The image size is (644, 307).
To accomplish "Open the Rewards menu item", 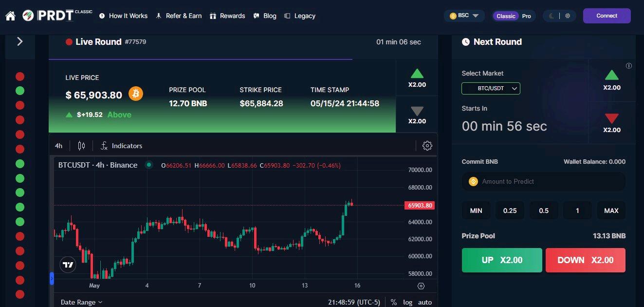I will 227,16.
